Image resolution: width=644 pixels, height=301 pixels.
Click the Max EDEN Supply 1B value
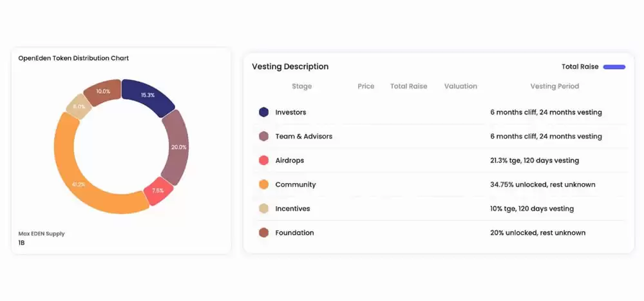click(x=22, y=243)
